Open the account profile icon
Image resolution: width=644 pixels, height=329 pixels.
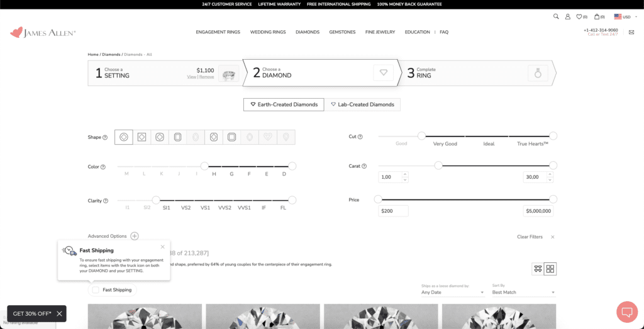click(568, 17)
